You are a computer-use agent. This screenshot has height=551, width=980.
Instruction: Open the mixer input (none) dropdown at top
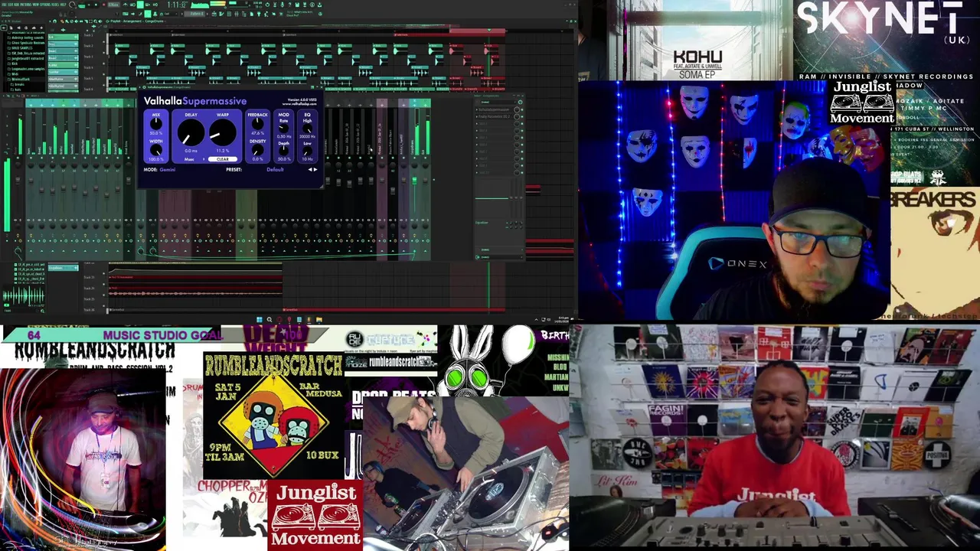point(498,102)
